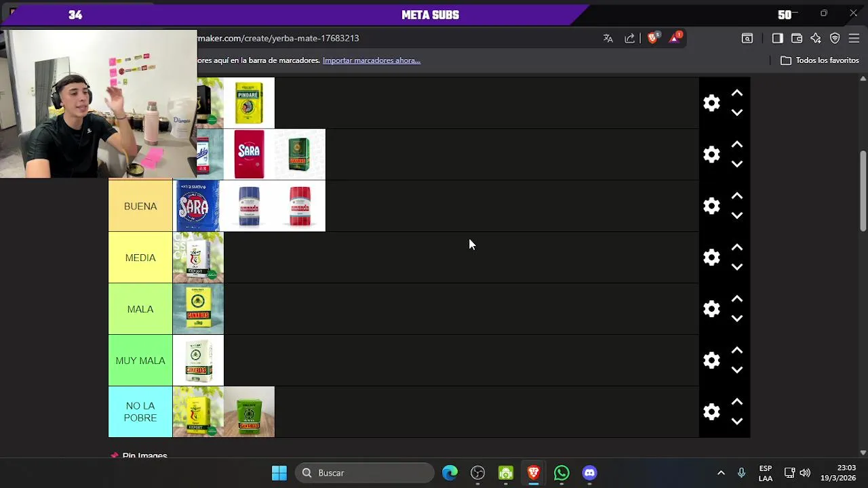Open settings gear for the MALA row
Screen dimensions: 868x488
click(711, 309)
